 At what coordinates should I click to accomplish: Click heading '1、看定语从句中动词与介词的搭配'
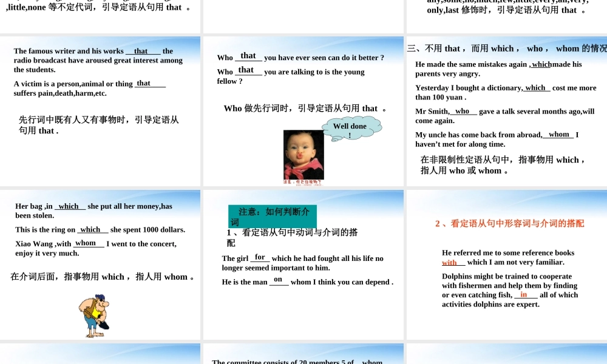pos(292,237)
